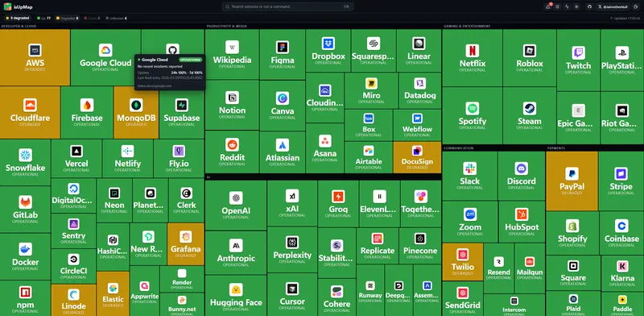Image resolution: width=644 pixels, height=316 pixels.
Task: Select the Netflix tile
Action: click(473, 57)
